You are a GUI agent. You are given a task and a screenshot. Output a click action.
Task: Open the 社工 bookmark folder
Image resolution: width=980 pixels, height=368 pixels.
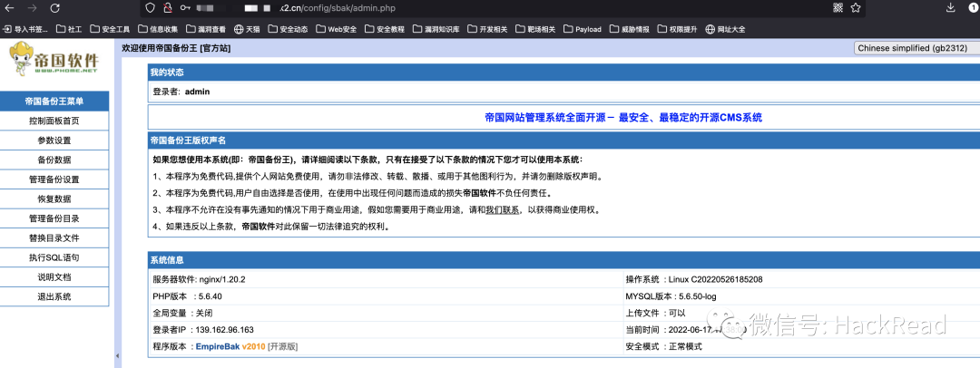(69, 29)
